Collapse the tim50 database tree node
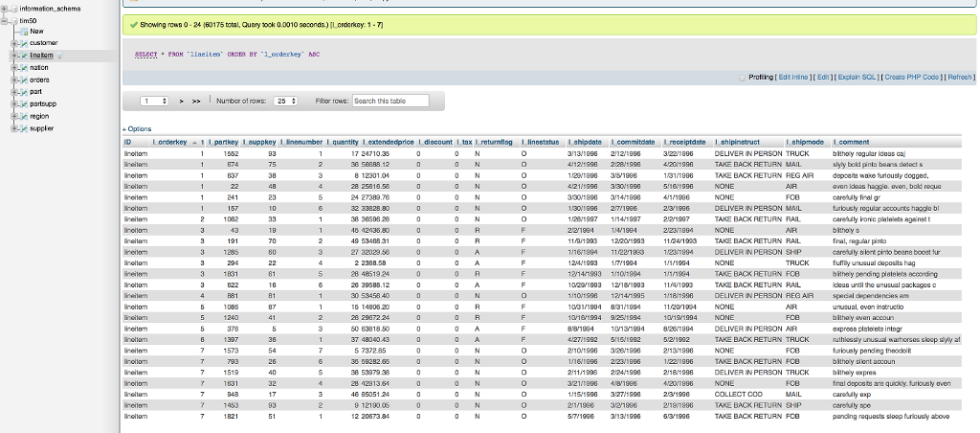The image size is (980, 433). [x=4, y=19]
